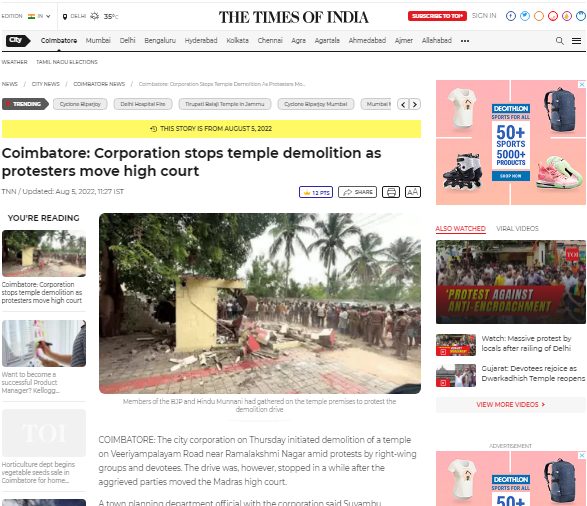Open Cyclone Biparjoy trending chip
587x506 pixels.
click(x=80, y=104)
